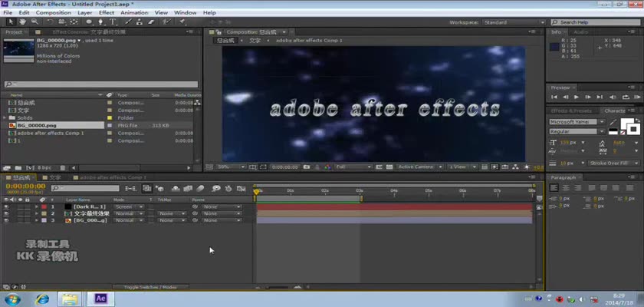Toggle Preserve Transparency for layer 3
Viewport: 644px width, 307px height.
pyautogui.click(x=151, y=221)
